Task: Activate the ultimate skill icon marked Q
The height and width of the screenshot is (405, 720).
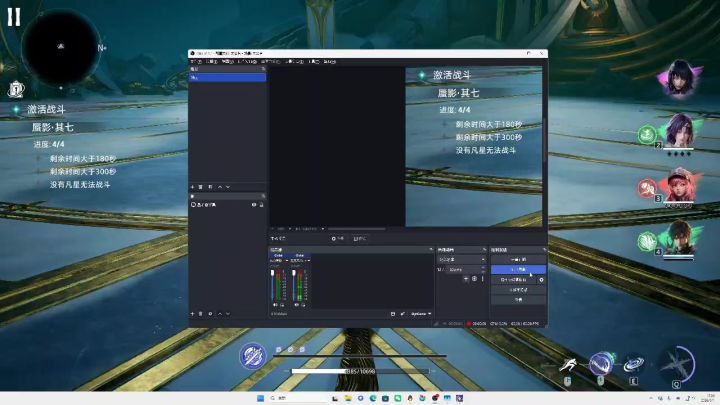Action: coord(677,365)
